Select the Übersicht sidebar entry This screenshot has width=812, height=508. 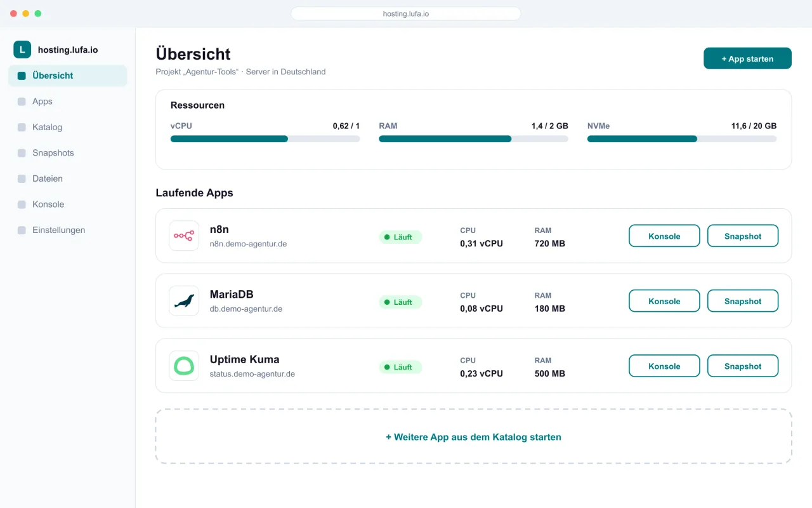(x=68, y=76)
